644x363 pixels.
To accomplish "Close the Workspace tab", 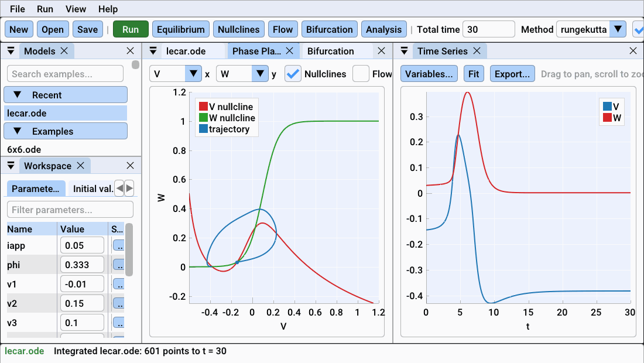I will (81, 166).
